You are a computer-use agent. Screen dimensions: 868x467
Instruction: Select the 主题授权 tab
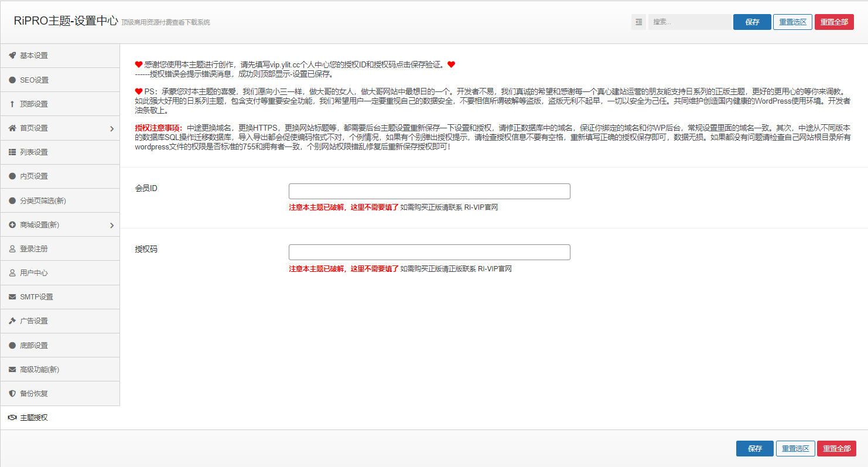pos(60,417)
